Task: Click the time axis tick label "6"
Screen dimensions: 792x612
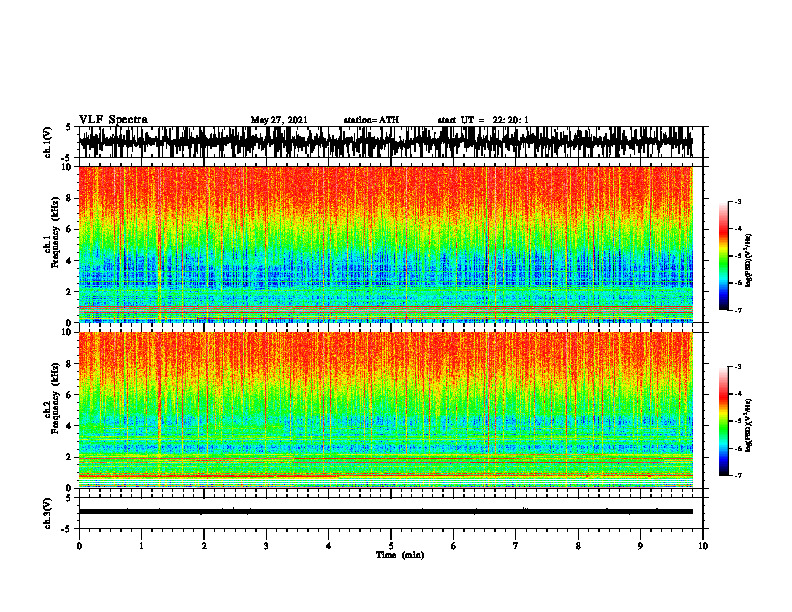Action: (453, 546)
